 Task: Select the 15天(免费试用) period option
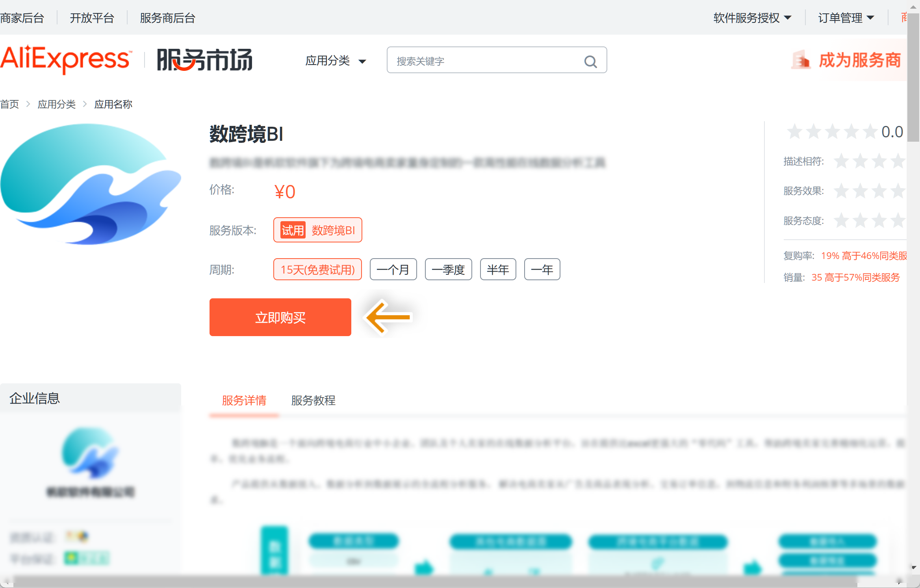(317, 270)
